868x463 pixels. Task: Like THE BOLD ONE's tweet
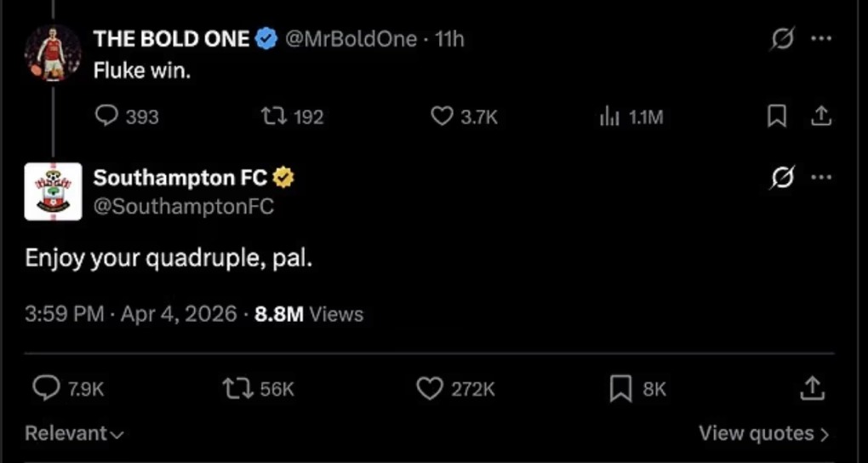442,117
